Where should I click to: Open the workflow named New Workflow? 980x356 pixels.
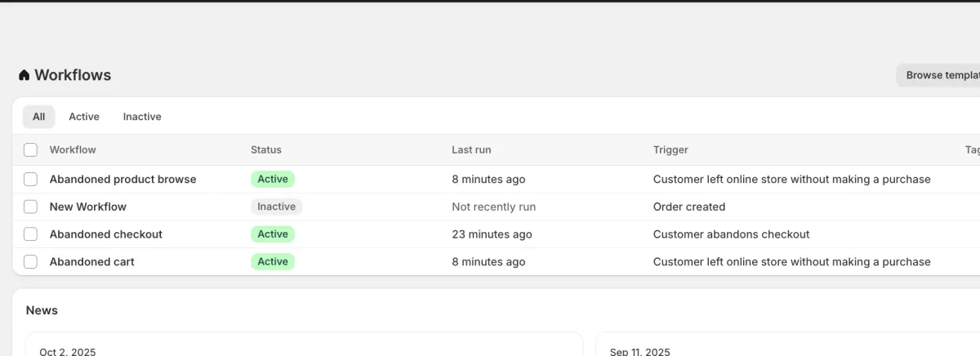pos(88,207)
